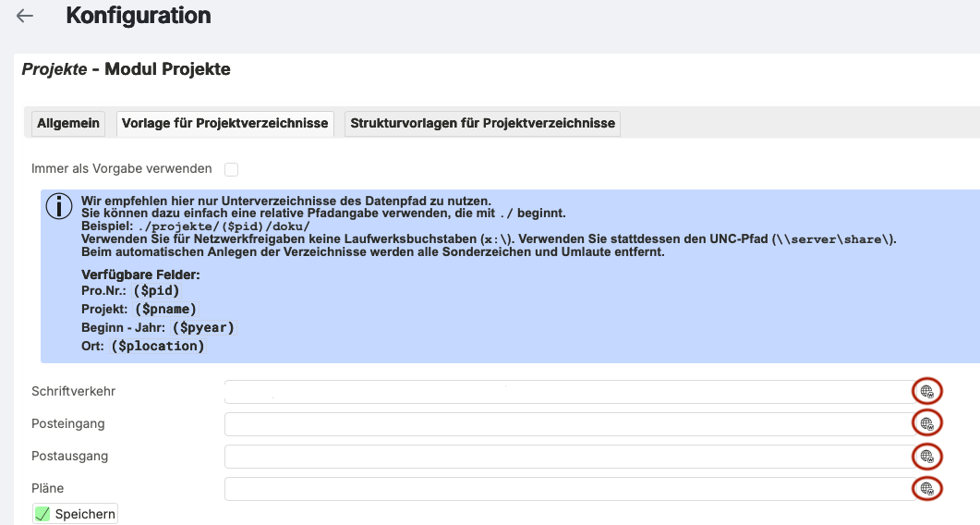Click the globe icon for Schriftverkehr

coord(926,392)
